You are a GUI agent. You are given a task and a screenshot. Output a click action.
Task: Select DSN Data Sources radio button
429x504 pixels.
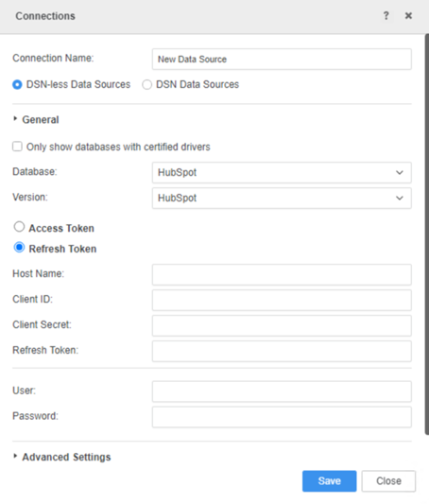147,84
